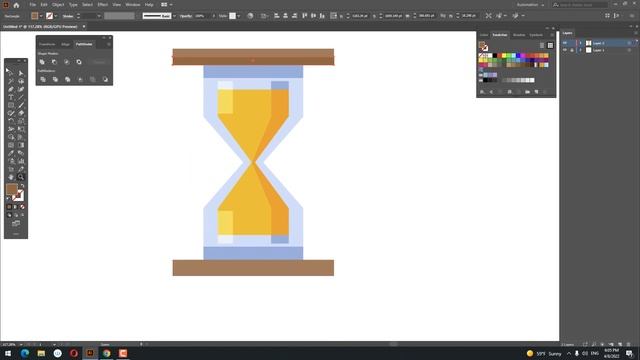Screen dimensions: 640x360
Task: Click the Search Adobe Stock field
Action: [x=580, y=5]
